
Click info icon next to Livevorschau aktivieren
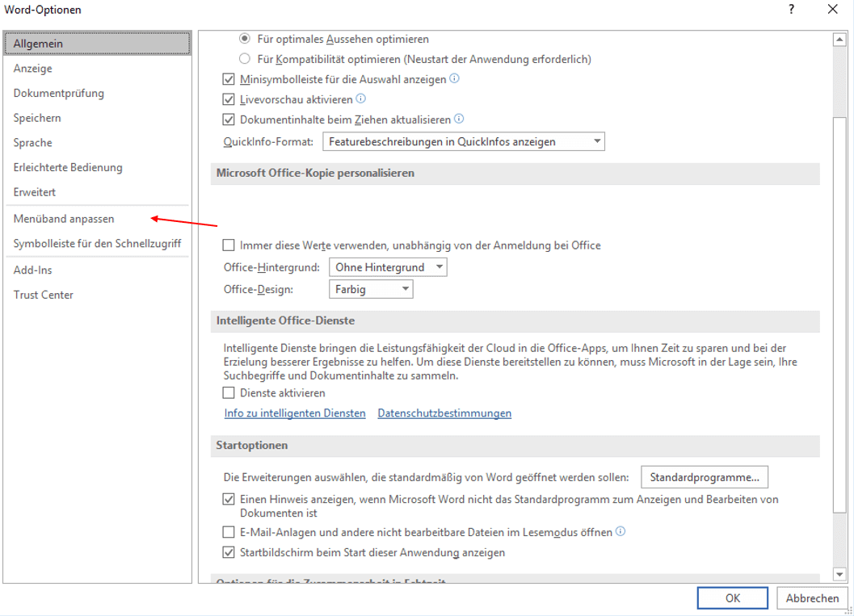pyautogui.click(x=361, y=99)
